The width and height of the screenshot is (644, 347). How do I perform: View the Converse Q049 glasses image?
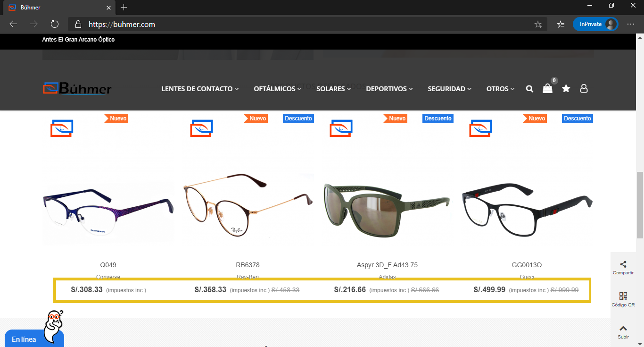coord(108,212)
